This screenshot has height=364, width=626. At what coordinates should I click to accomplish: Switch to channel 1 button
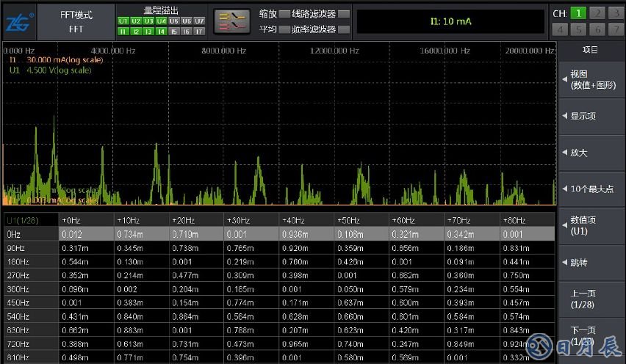pos(579,13)
